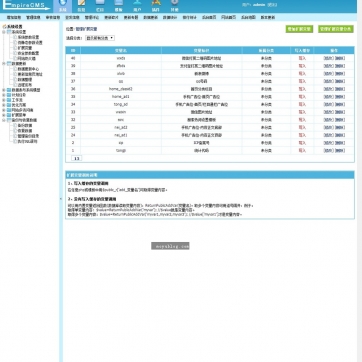Click 管理信息 in the shortcut menu bar
This screenshot has height=362, width=362.
tap(33, 17)
